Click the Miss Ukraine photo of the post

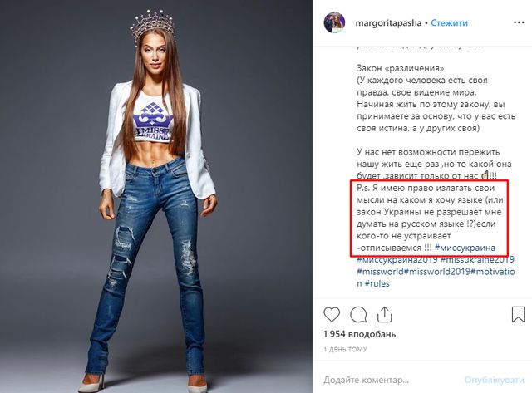[x=157, y=196]
